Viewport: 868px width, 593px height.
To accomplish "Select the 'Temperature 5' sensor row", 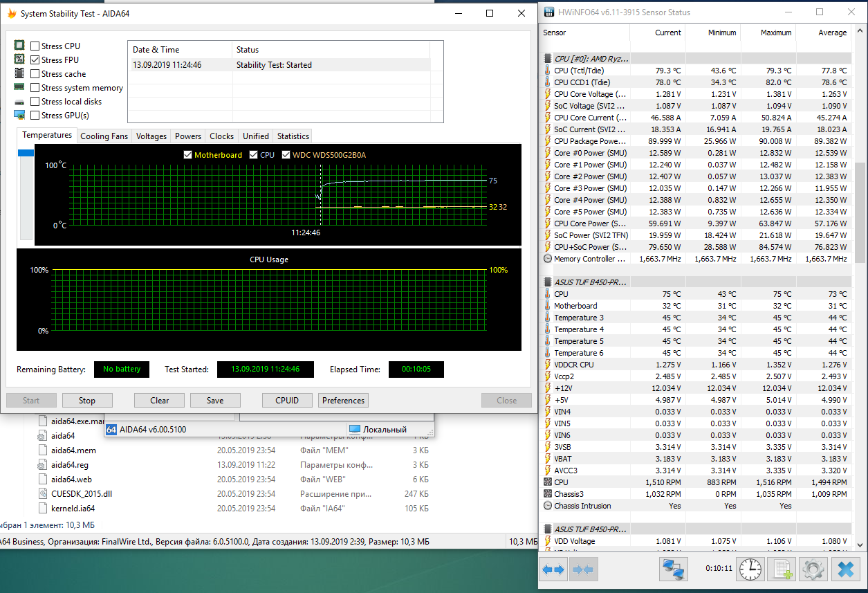I will 696,341.
